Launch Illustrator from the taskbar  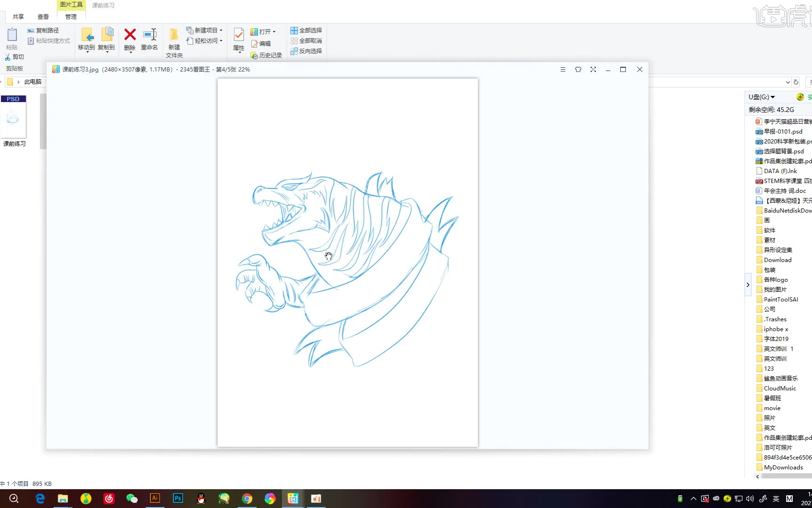coord(155,499)
